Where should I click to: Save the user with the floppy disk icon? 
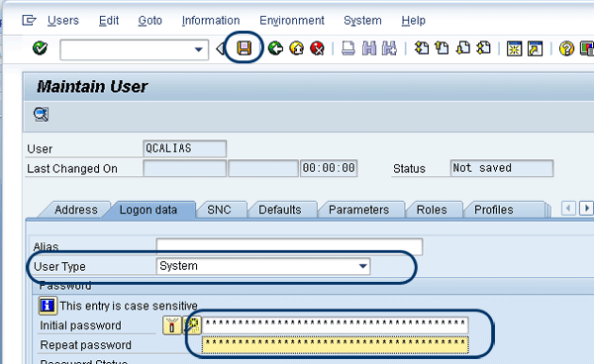click(244, 48)
